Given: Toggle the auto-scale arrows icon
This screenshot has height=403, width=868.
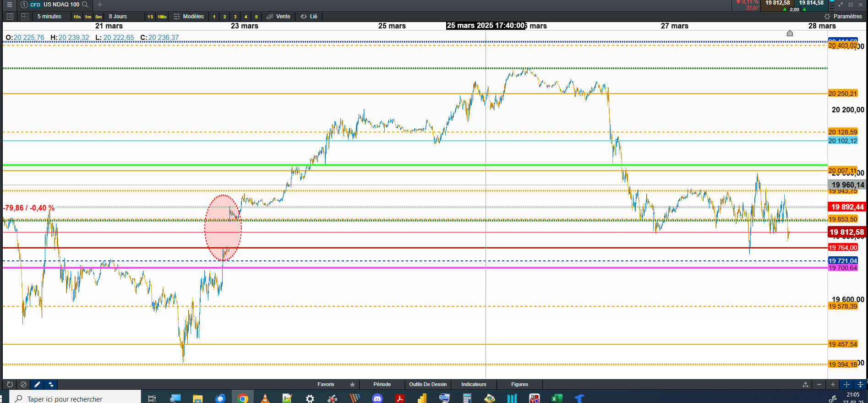Looking at the screenshot, I should tap(51, 385).
